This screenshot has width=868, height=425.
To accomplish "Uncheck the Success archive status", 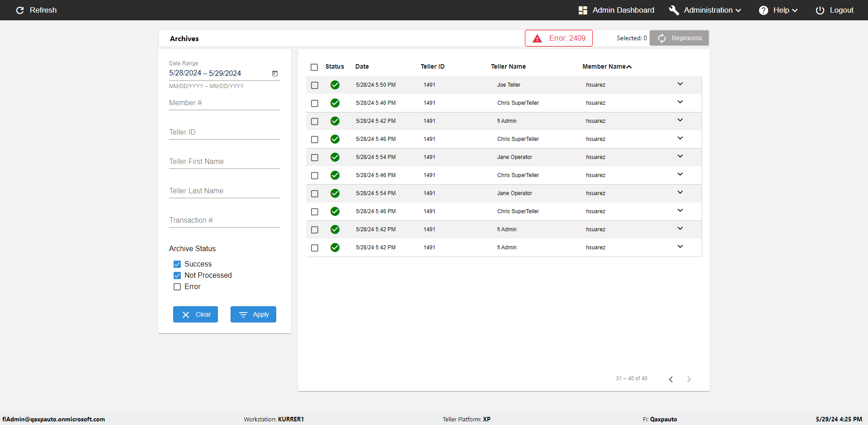I will (x=177, y=264).
